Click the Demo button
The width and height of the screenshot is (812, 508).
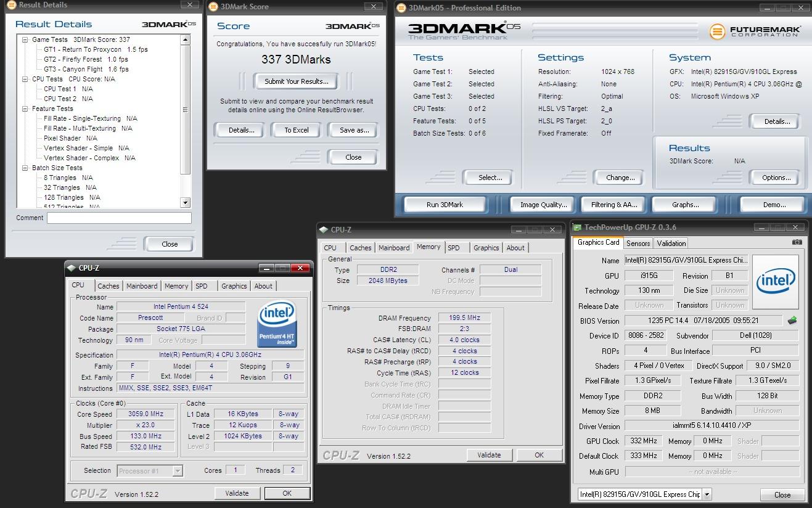(x=774, y=205)
